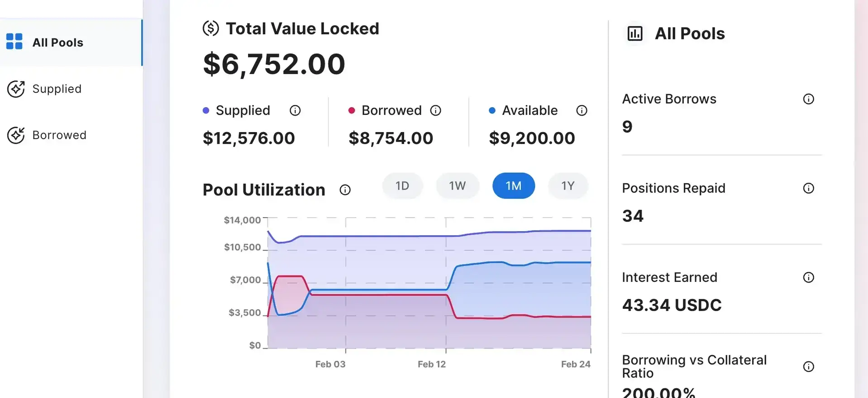Click info icon beside Available label
Image resolution: width=868 pixels, height=398 pixels.
[582, 110]
